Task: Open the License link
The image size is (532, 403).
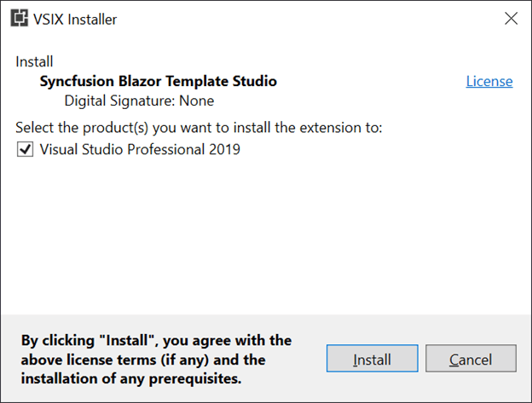Action: point(489,82)
